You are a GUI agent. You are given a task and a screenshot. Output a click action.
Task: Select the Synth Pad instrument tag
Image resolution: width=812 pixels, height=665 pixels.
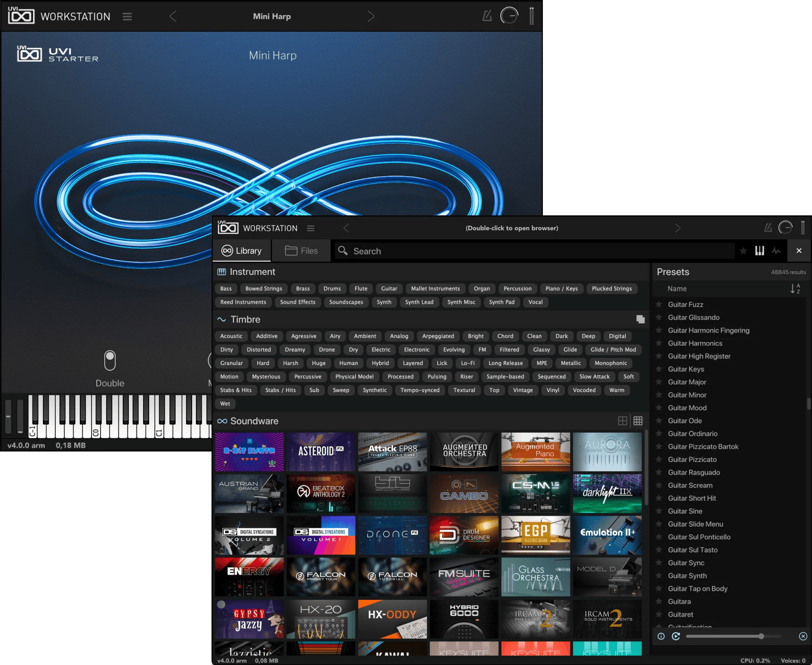[501, 302]
